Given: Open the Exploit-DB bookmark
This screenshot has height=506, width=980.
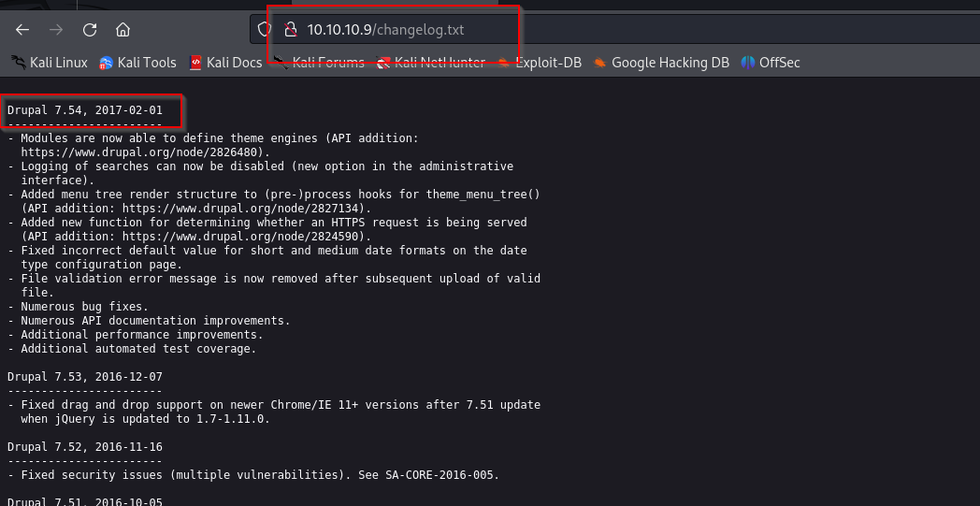Looking at the screenshot, I should (540, 63).
